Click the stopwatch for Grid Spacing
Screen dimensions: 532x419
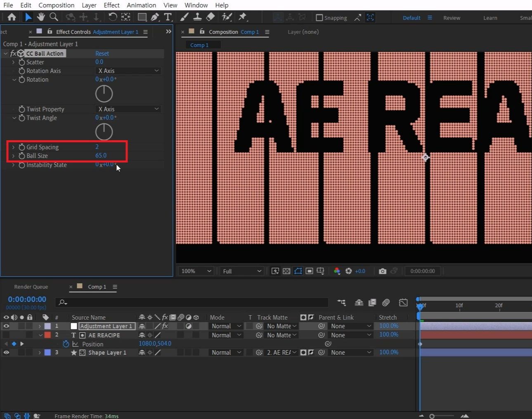[22, 147]
